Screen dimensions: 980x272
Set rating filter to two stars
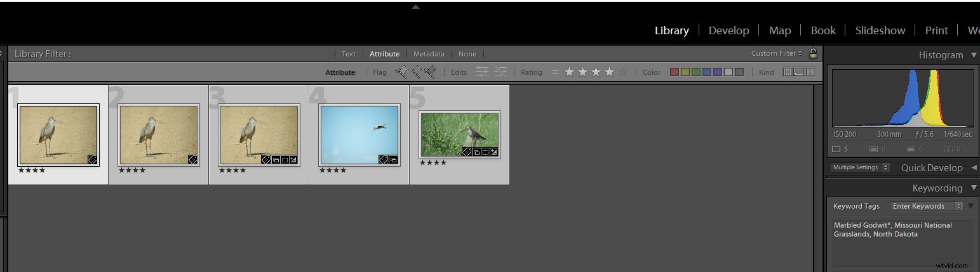pos(582,72)
